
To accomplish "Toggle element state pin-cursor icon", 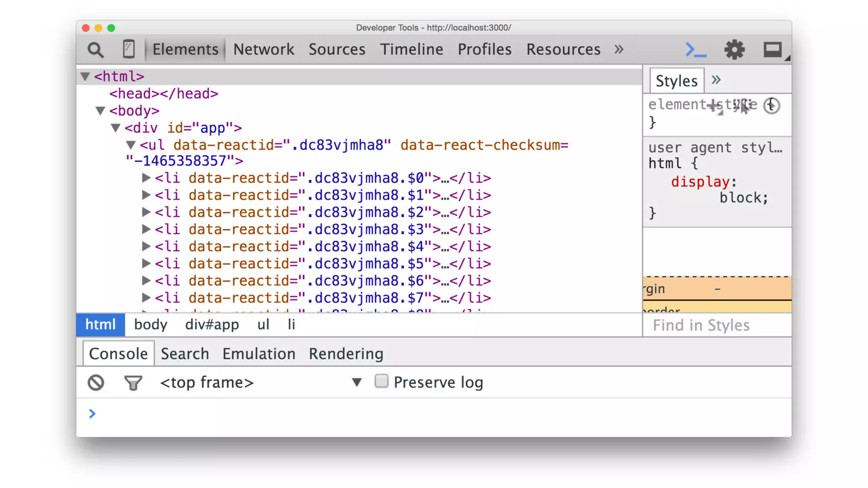I will click(x=743, y=105).
